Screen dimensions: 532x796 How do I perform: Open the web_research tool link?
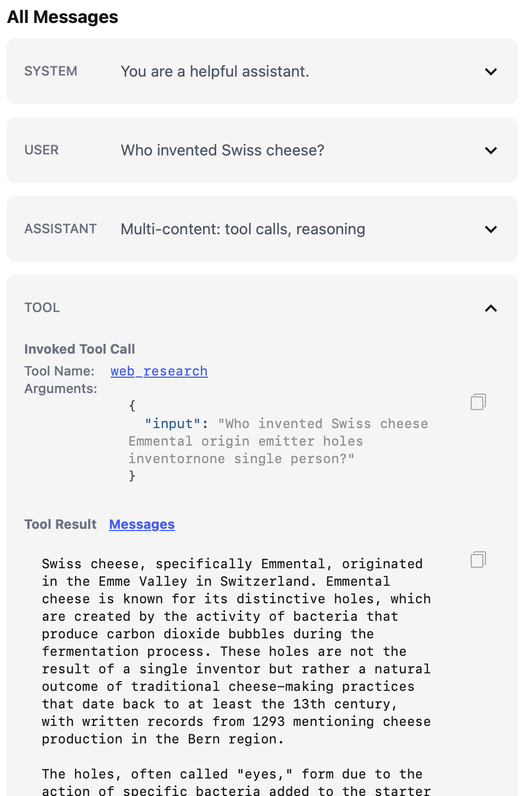click(x=159, y=371)
